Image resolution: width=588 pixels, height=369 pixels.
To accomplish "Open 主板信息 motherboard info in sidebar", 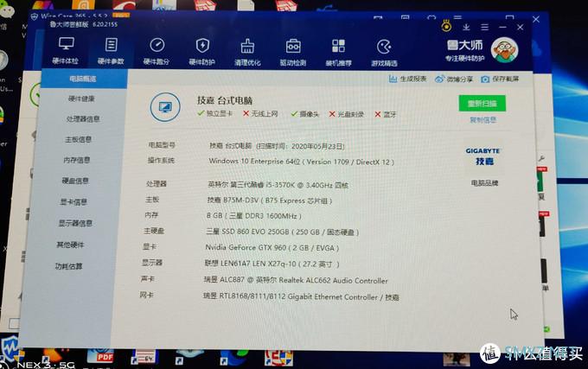I will coord(79,139).
